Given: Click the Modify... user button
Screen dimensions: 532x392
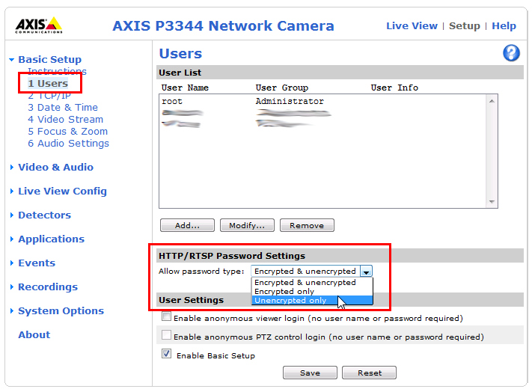Looking at the screenshot, I should tap(247, 225).
